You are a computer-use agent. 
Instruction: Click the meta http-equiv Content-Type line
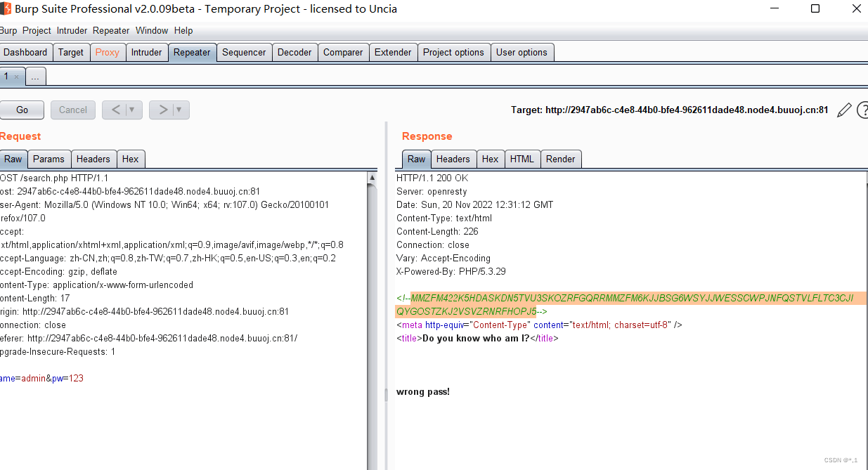click(539, 325)
